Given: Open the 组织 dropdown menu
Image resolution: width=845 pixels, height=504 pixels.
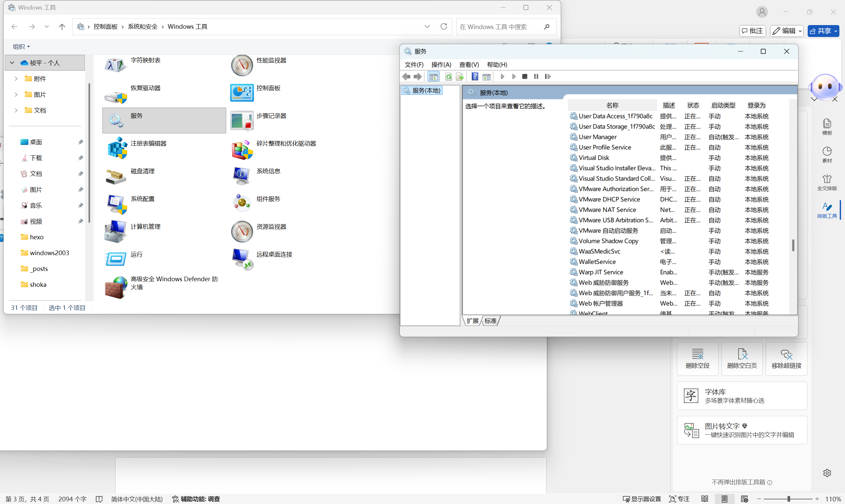Looking at the screenshot, I should 21,47.
